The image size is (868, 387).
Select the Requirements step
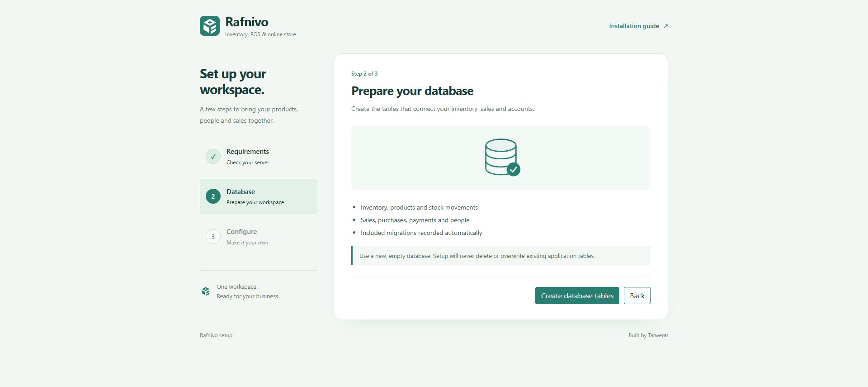point(259,157)
